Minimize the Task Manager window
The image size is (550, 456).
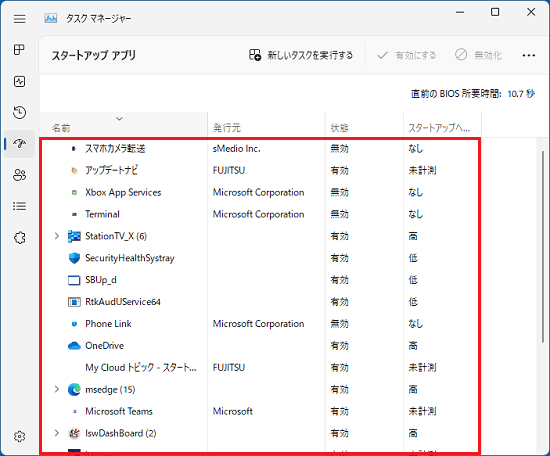(460, 12)
